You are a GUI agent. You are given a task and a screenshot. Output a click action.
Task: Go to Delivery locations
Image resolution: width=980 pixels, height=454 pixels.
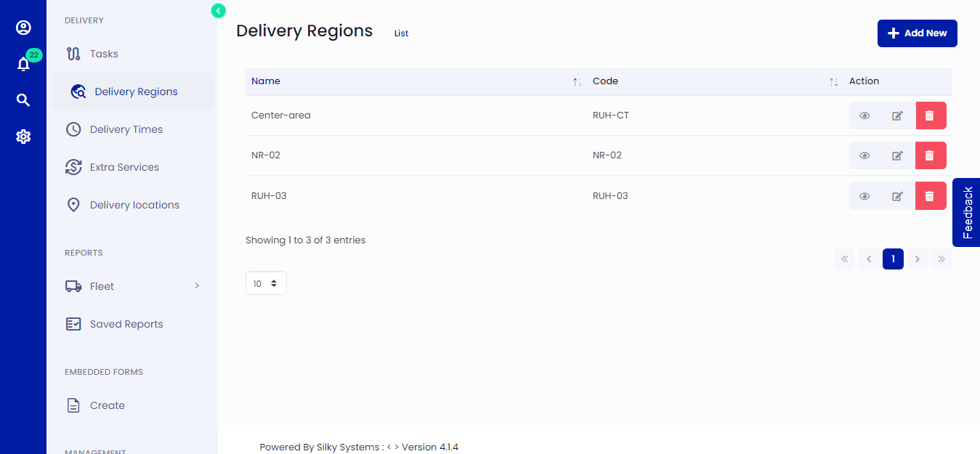134,204
